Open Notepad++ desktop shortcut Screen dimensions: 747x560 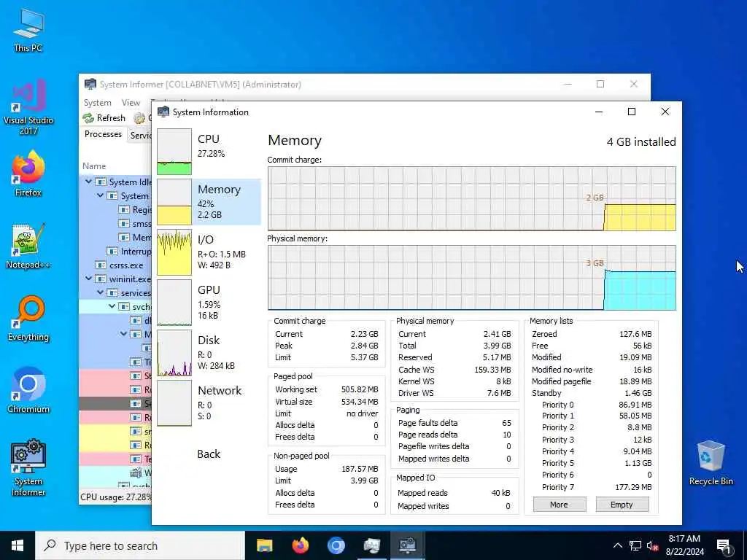28,246
